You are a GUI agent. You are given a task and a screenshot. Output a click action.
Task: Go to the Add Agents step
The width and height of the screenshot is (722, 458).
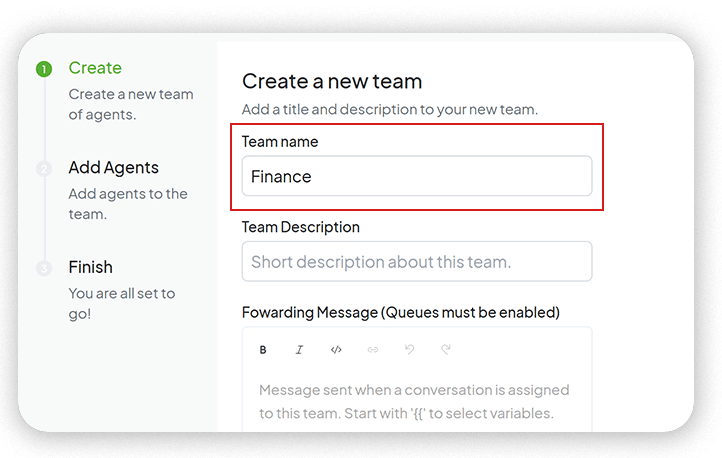click(113, 168)
